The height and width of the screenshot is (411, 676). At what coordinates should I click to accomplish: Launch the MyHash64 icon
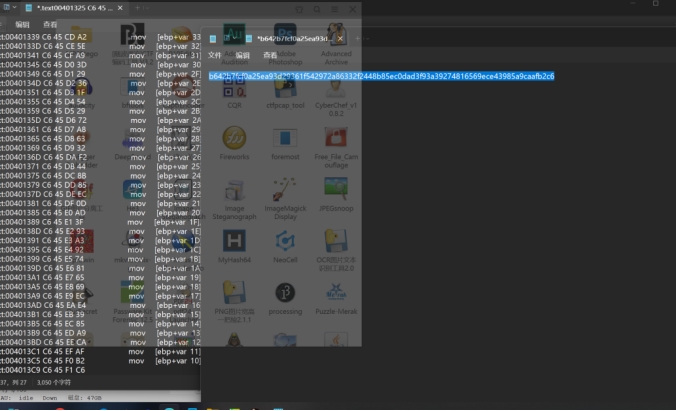pos(234,241)
